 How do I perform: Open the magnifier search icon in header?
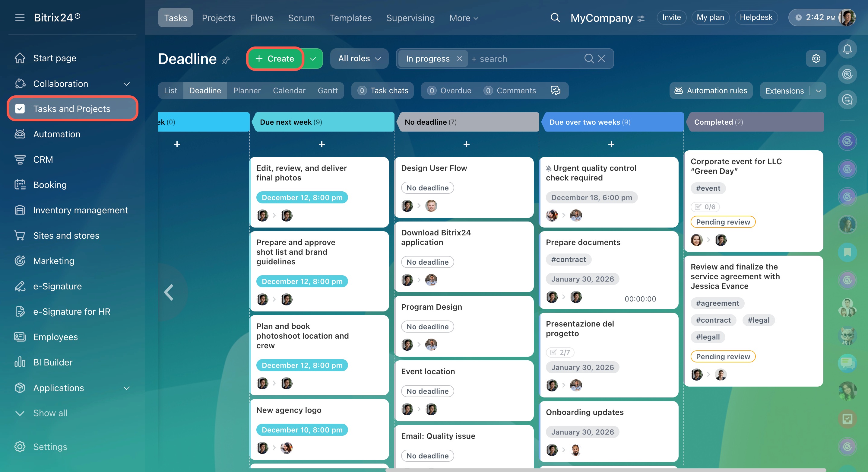[x=555, y=18]
